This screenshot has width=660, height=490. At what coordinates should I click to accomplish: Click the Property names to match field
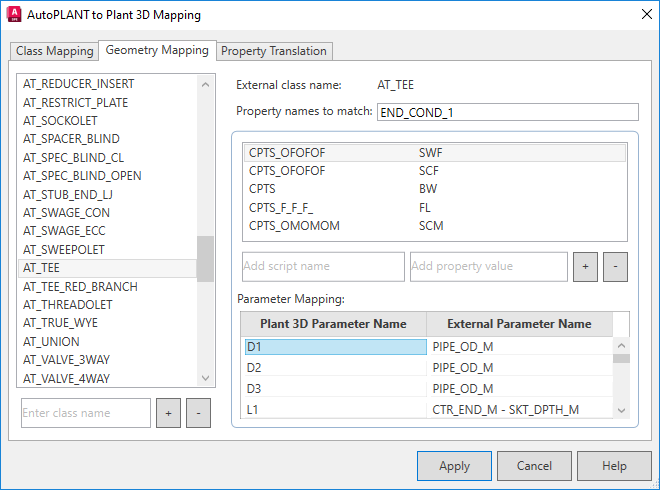pos(507,112)
